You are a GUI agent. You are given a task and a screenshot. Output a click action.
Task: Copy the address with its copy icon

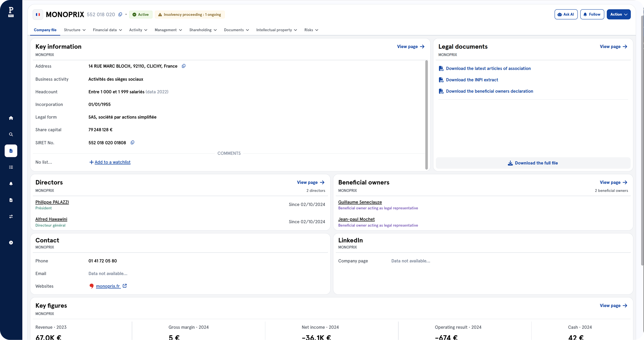click(x=184, y=66)
